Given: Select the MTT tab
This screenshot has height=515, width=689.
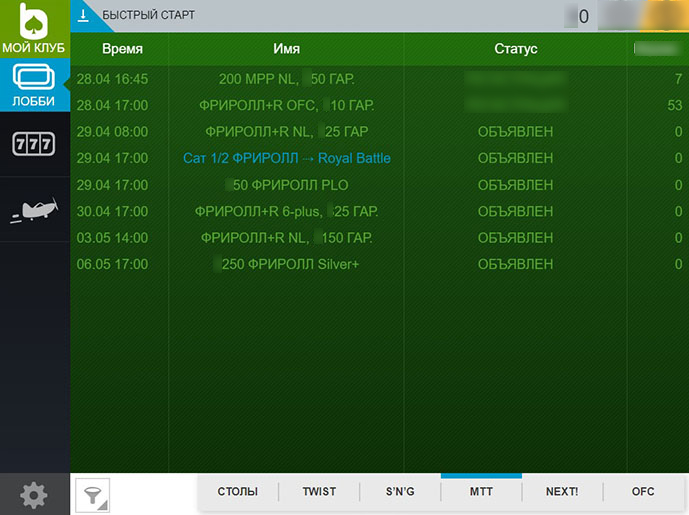Looking at the screenshot, I should 481,492.
